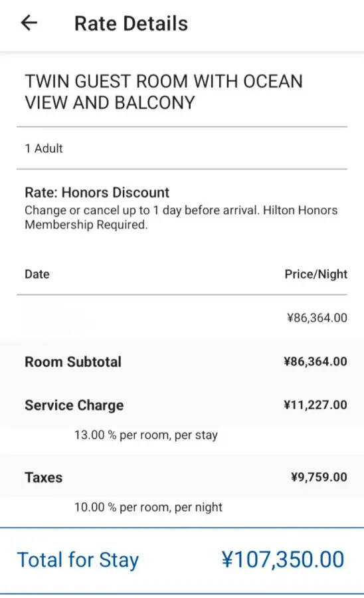Tap the Taxes label
Image resolution: width=364 pixels, height=598 pixels.
click(x=43, y=478)
